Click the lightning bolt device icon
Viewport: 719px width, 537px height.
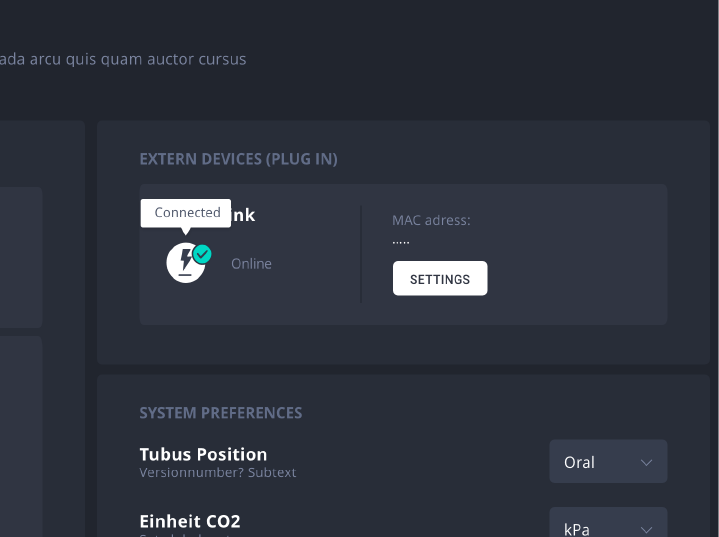point(184,264)
